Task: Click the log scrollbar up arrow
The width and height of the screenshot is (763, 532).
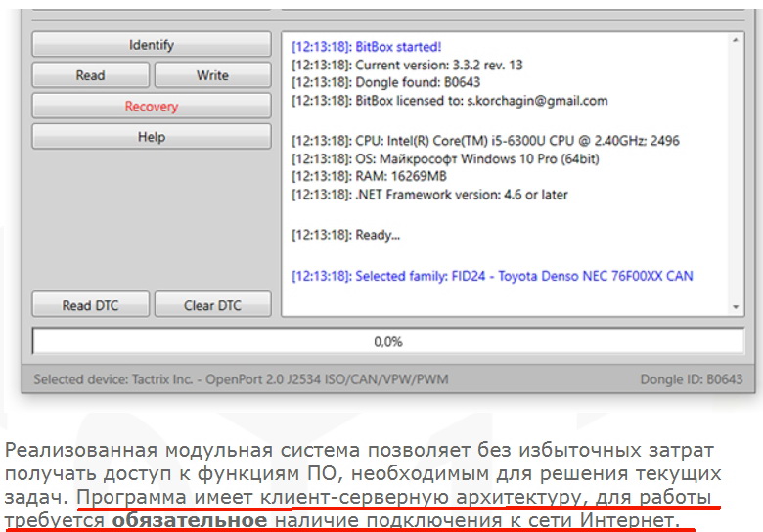Action: pyautogui.click(x=737, y=43)
